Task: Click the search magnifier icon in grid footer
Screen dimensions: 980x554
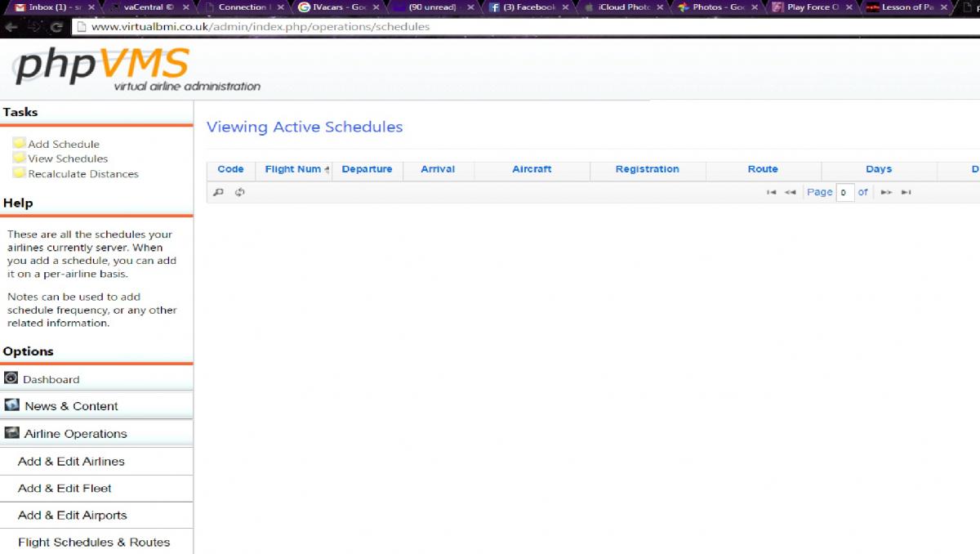Action: point(218,193)
